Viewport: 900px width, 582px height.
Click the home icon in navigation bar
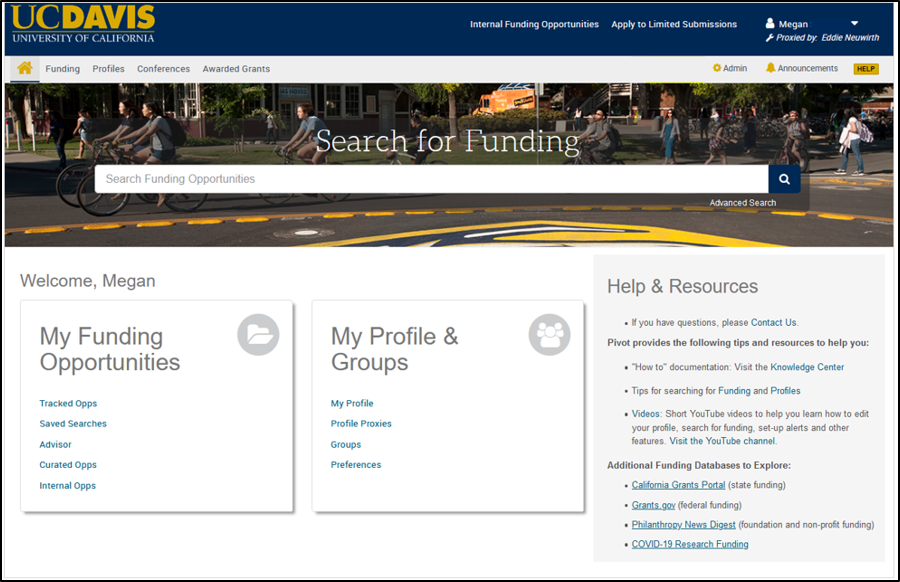tap(25, 69)
